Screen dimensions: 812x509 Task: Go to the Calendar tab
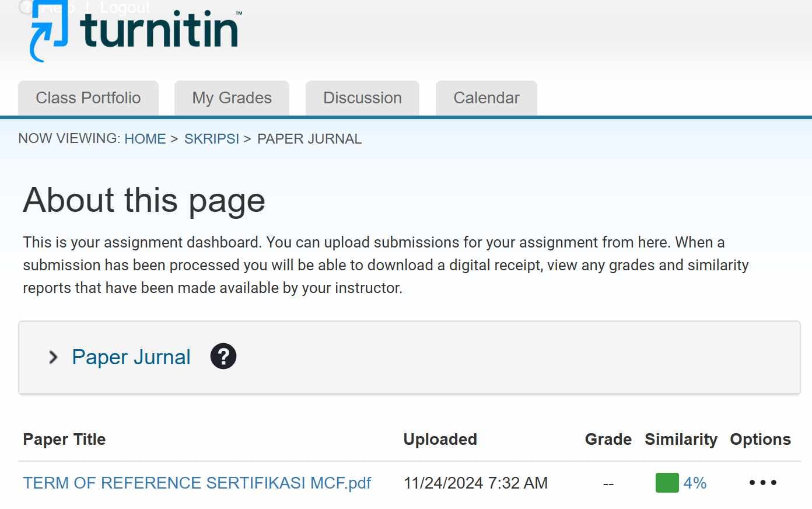pos(487,98)
